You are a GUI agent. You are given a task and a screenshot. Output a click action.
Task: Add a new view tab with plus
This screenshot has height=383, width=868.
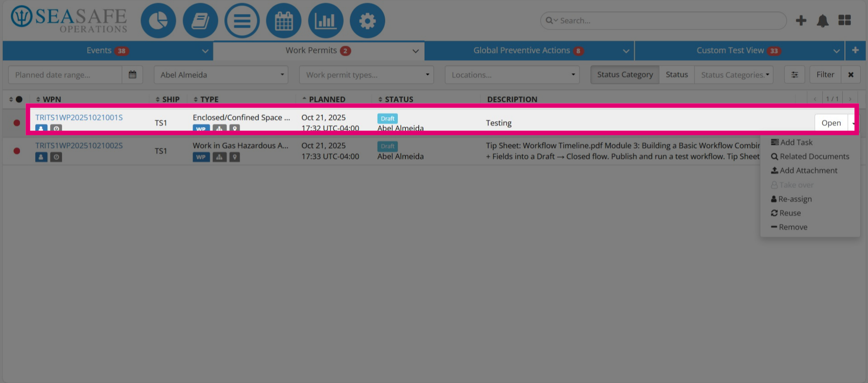click(x=855, y=51)
